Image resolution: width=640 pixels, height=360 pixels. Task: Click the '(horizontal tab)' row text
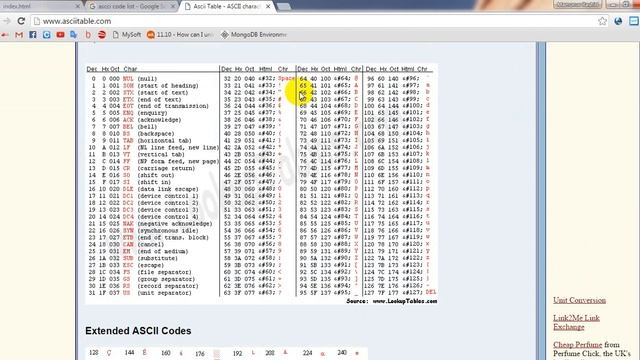[x=164, y=141]
